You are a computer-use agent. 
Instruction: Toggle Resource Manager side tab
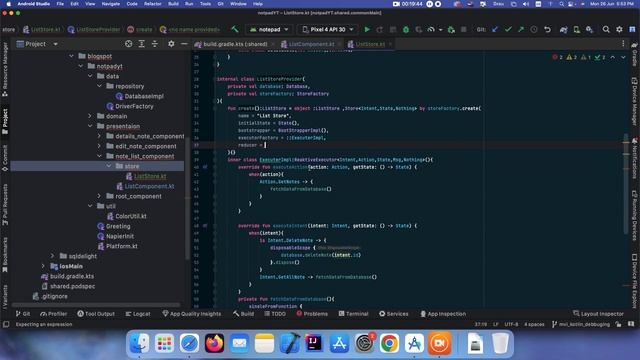pos(5,69)
